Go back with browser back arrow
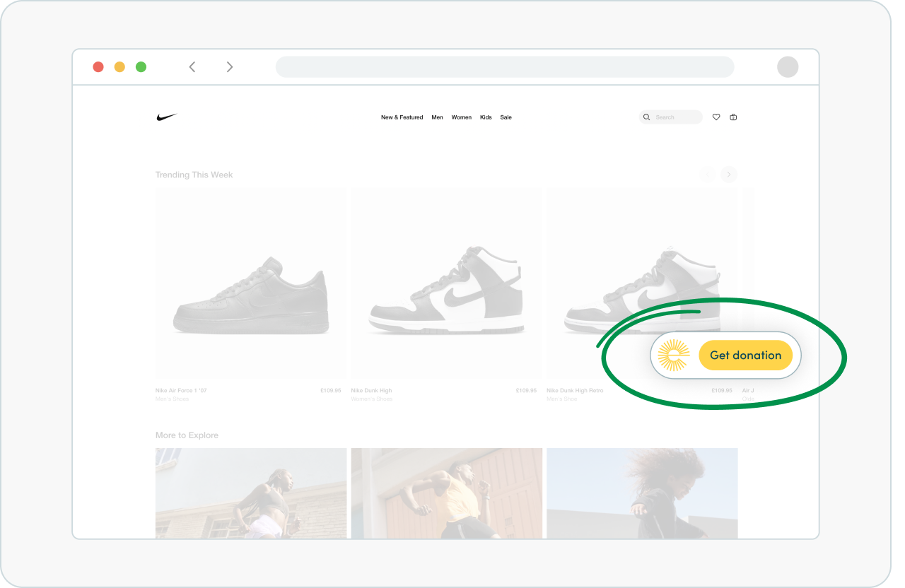Viewport: 905px width, 588px height. tap(192, 67)
